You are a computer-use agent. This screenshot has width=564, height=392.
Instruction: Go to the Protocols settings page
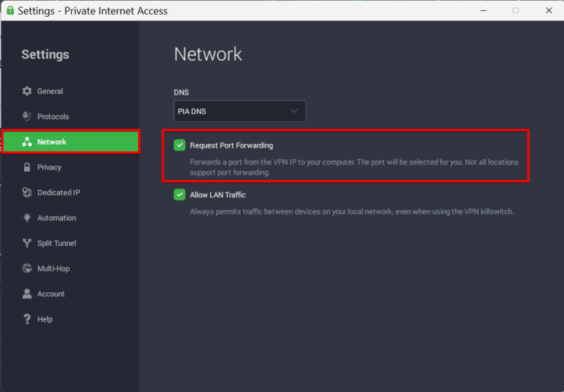click(53, 117)
